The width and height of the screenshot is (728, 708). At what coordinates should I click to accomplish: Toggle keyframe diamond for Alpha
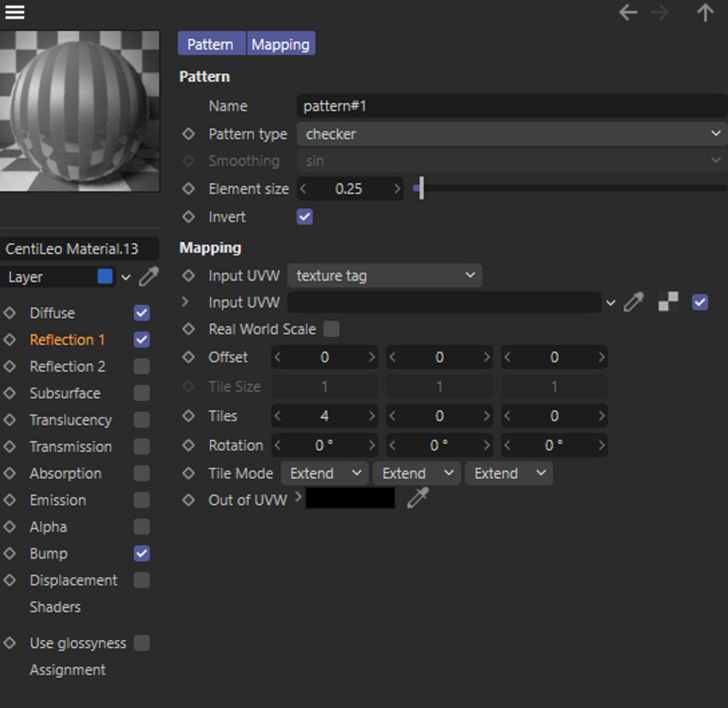(9, 527)
